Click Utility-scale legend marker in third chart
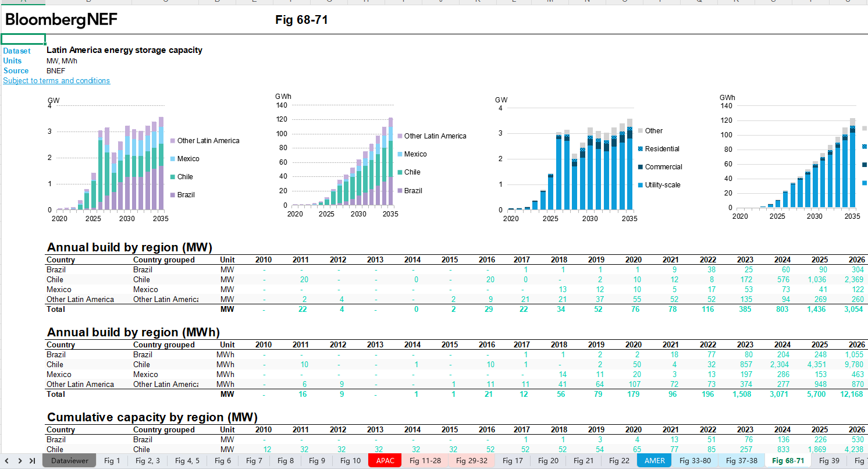This screenshot has height=469, width=868. 640,185
